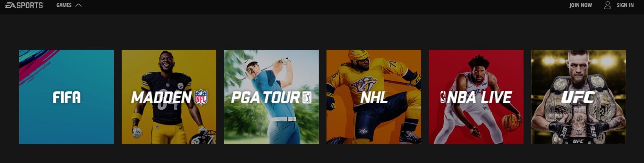
Task: Open the UFC game tile
Action: [x=578, y=97]
